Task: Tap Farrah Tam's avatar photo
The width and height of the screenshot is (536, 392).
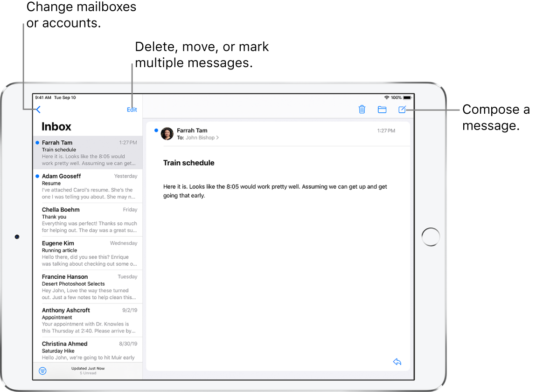Action: 167,133
